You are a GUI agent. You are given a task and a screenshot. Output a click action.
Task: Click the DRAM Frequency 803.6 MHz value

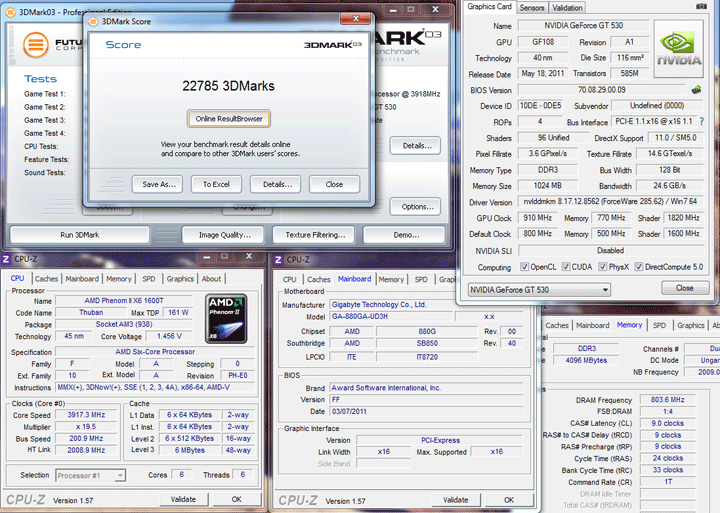click(667, 400)
